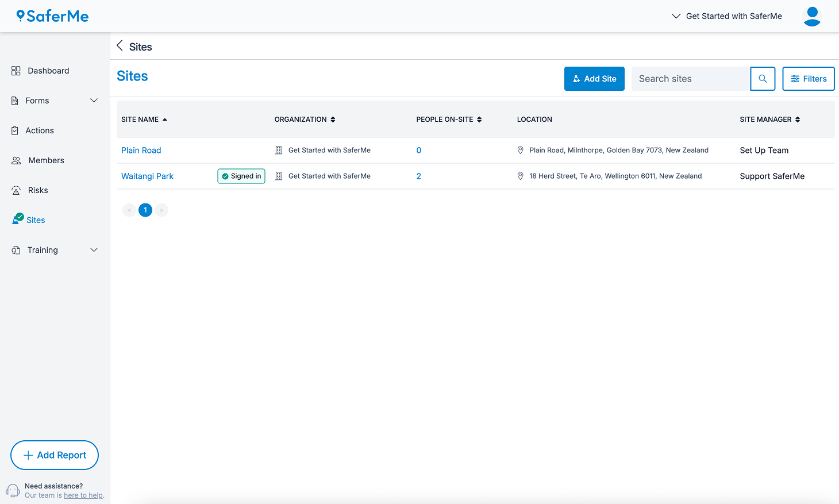Click the Search sites input field
839x504 pixels.
(691, 79)
